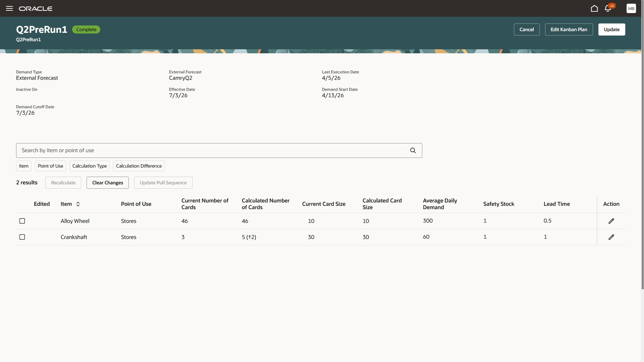This screenshot has height=362, width=644.
Task: Click the Edit Kanban Plan button
Action: [569, 29]
